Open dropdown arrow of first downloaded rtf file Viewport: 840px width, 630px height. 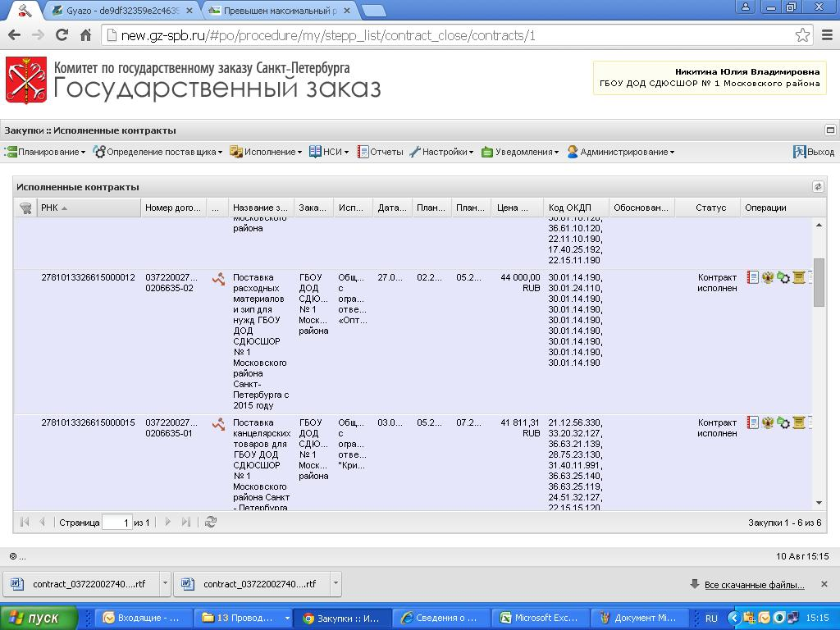tap(165, 583)
